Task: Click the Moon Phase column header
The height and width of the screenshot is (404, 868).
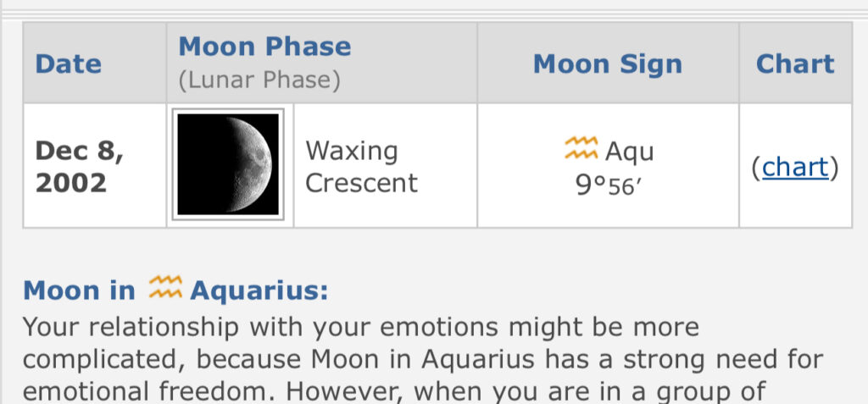Action: 264,47
